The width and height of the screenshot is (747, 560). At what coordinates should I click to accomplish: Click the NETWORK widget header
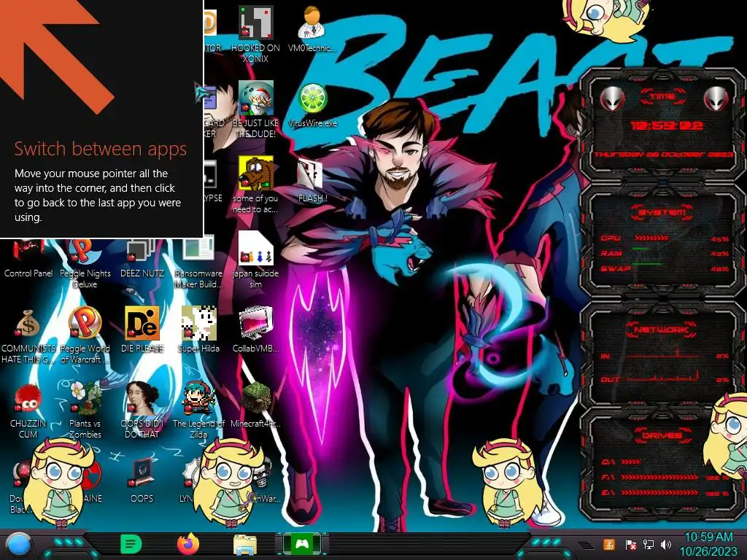(x=661, y=330)
